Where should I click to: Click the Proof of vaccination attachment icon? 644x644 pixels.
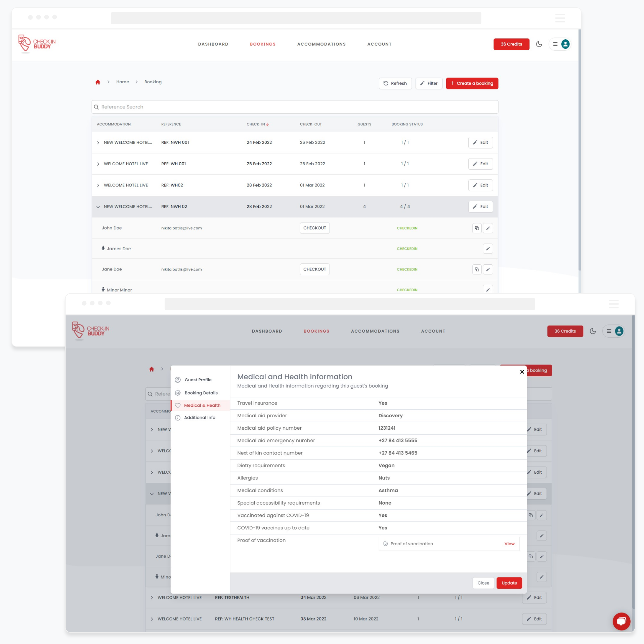[385, 544]
